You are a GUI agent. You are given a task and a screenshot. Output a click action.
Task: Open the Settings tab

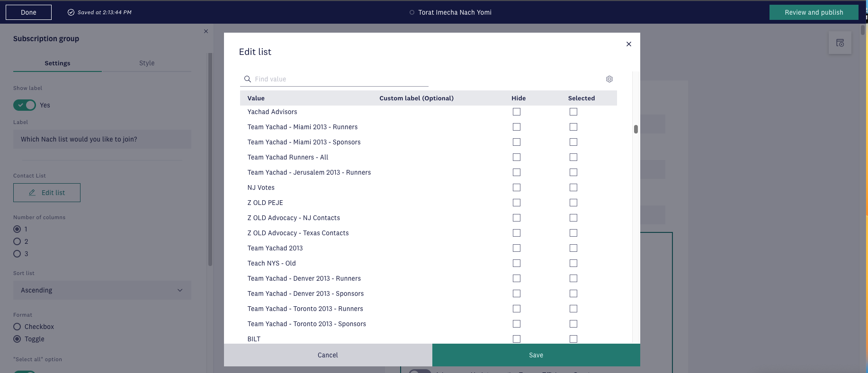[57, 63]
